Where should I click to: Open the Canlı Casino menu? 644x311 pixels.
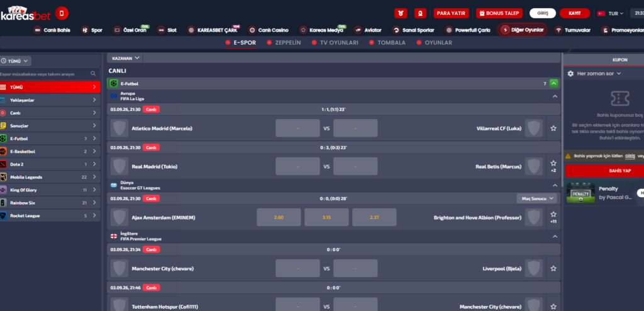point(268,30)
